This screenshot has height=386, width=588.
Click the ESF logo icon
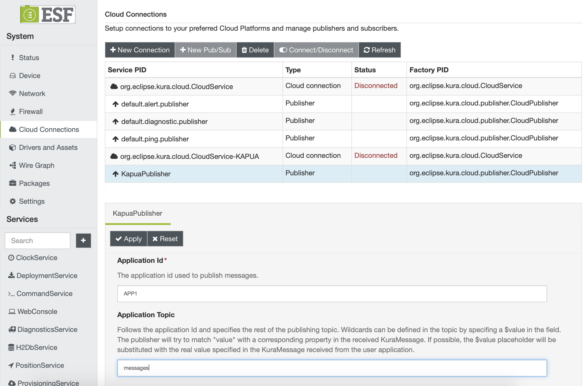click(x=30, y=14)
